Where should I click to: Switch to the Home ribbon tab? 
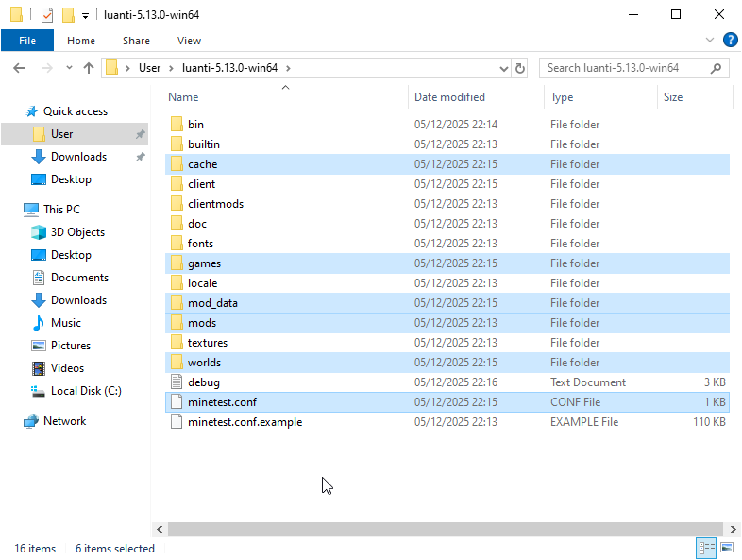81,41
